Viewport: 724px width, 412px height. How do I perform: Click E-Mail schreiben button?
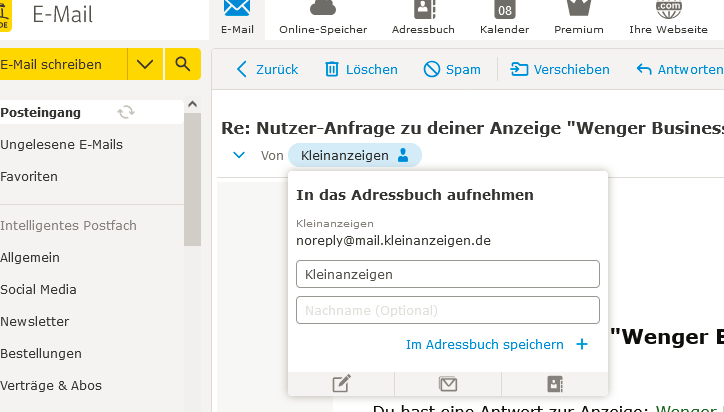63,64
